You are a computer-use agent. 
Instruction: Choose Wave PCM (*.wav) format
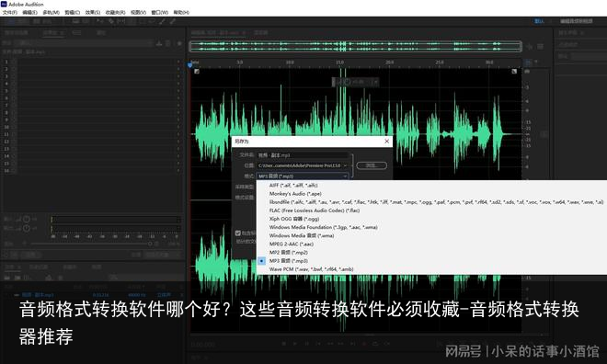(311, 269)
